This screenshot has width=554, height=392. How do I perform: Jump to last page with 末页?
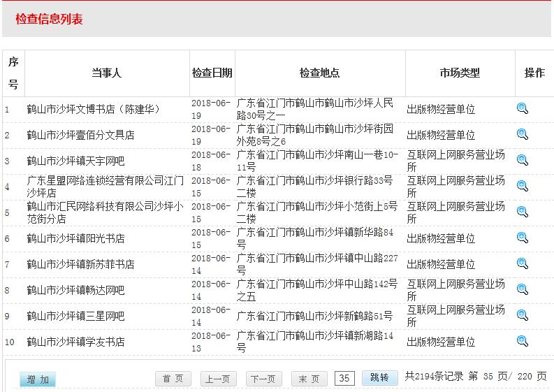(309, 379)
